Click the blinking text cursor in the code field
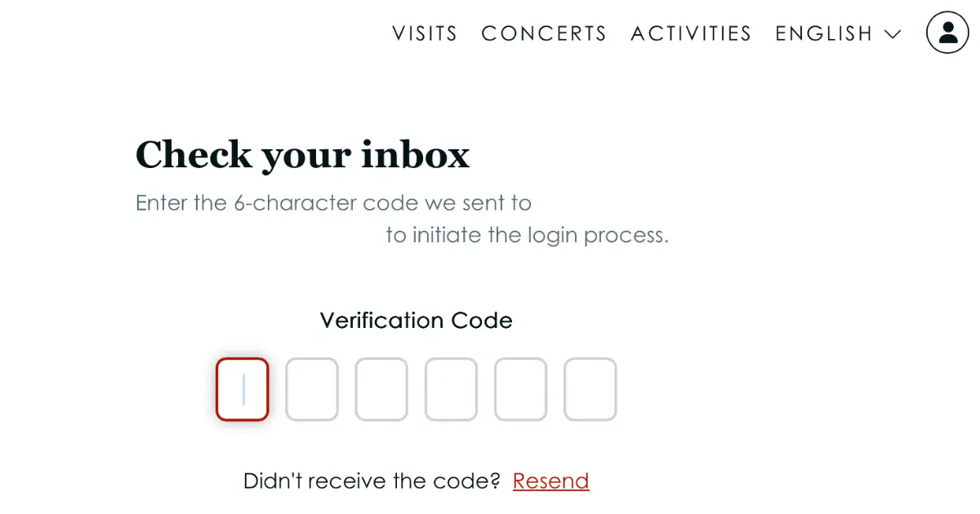The image size is (980, 514). (243, 389)
